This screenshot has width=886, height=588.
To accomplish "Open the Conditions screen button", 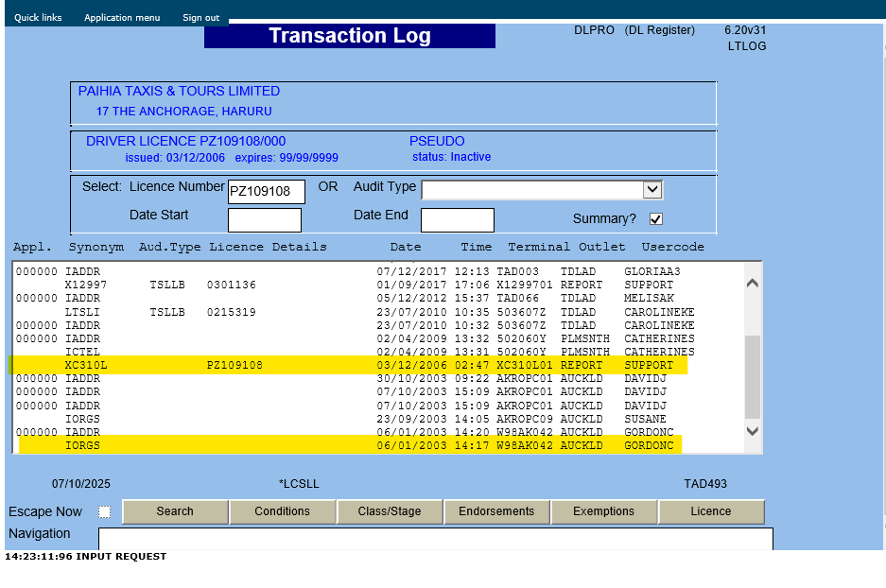I will [282, 511].
